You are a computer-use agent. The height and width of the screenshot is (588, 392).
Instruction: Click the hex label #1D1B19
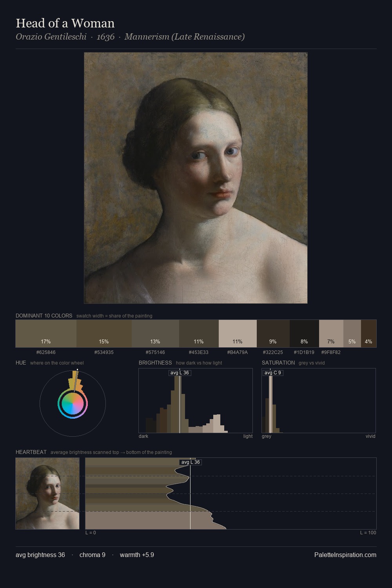click(304, 352)
